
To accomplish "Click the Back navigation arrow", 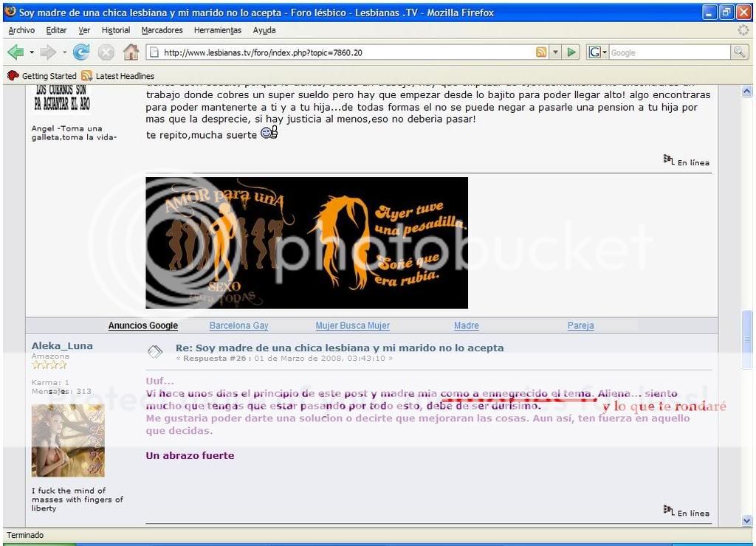I will 16,52.
